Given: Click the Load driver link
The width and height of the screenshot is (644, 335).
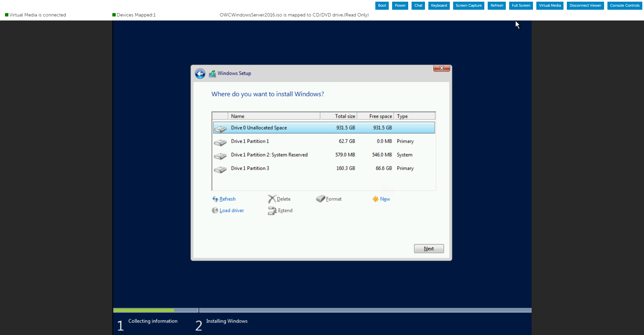Looking at the screenshot, I should [x=231, y=210].
